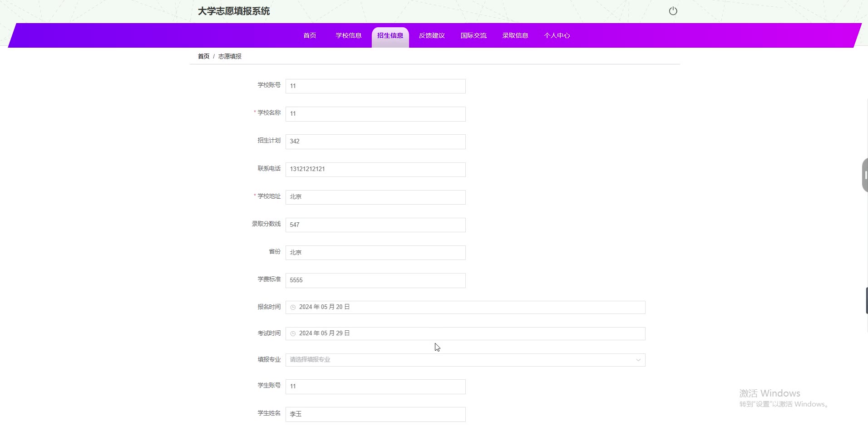Click the 学生账号 input field
This screenshot has height=431, width=868.
point(375,387)
